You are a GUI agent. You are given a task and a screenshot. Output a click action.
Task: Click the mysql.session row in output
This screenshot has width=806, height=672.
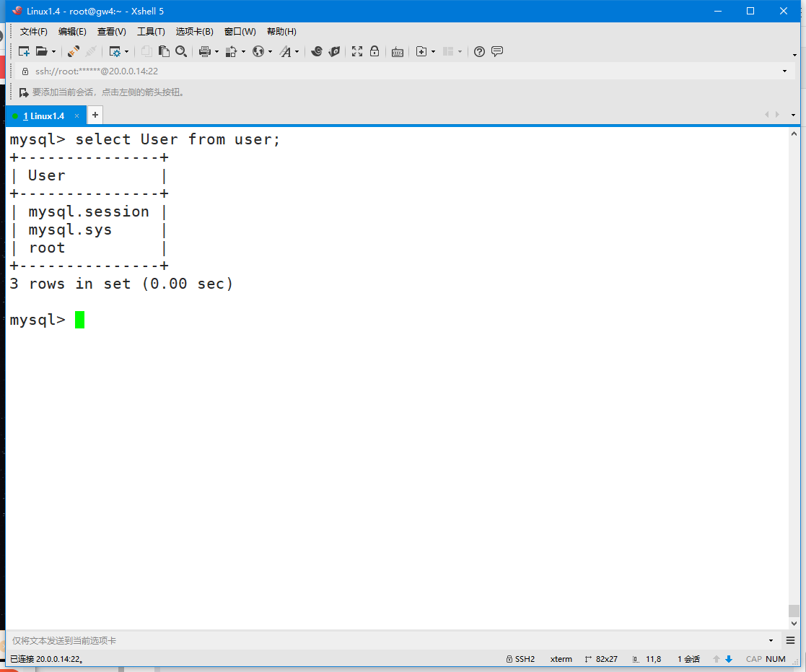[x=89, y=211]
